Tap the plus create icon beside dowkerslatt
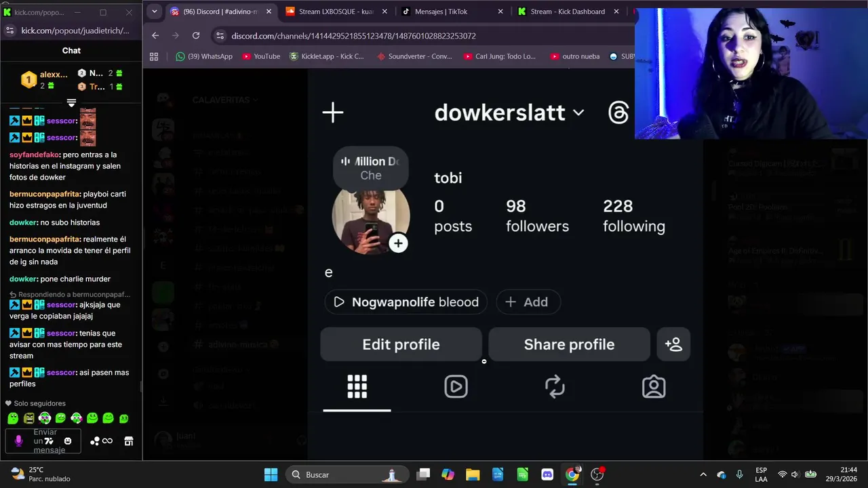Image resolution: width=868 pixels, height=488 pixels. pos(333,113)
